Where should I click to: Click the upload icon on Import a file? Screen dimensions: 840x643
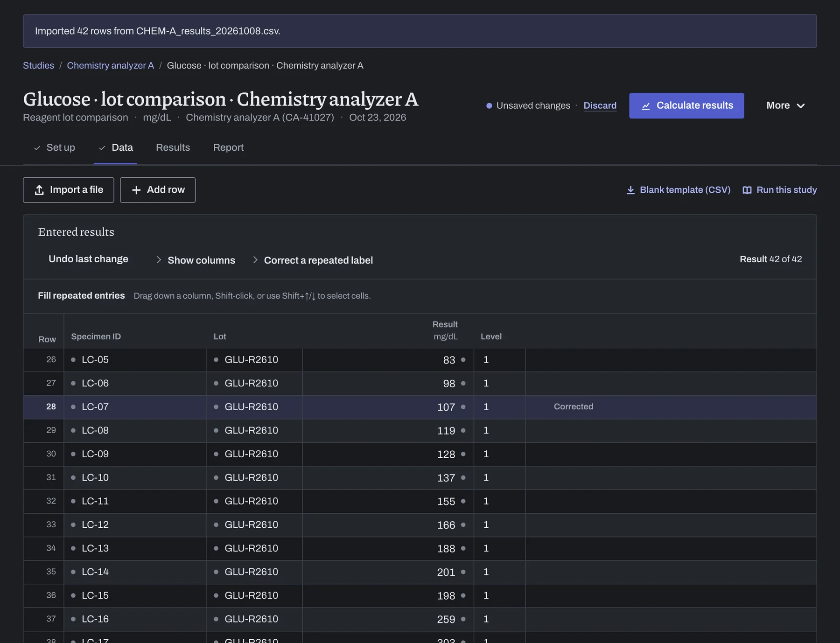click(39, 190)
